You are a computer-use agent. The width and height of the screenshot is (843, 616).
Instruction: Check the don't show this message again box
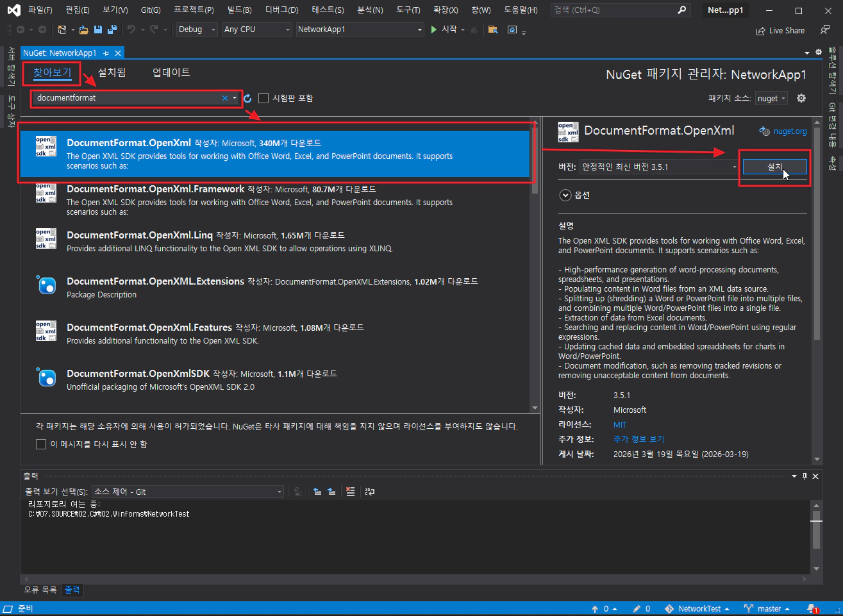pyautogui.click(x=41, y=444)
